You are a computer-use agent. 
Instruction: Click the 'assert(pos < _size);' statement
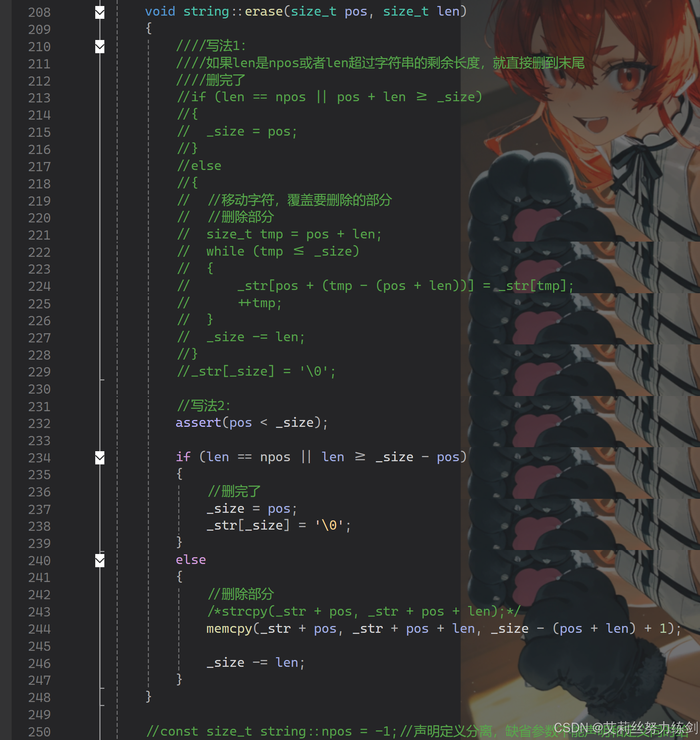(252, 423)
